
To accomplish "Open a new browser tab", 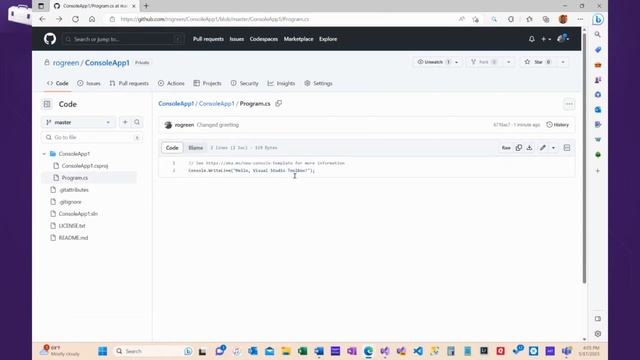I will [x=146, y=6].
